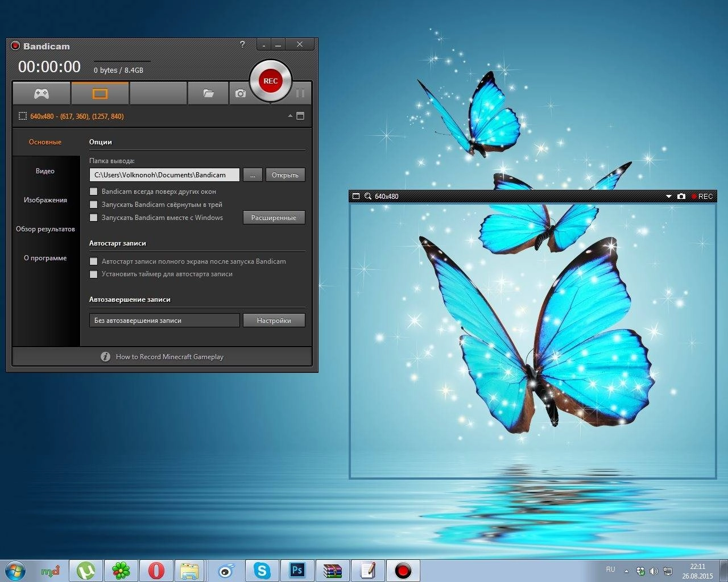This screenshot has width=728, height=582.
Task: Open Skype from the taskbar
Action: click(x=262, y=571)
